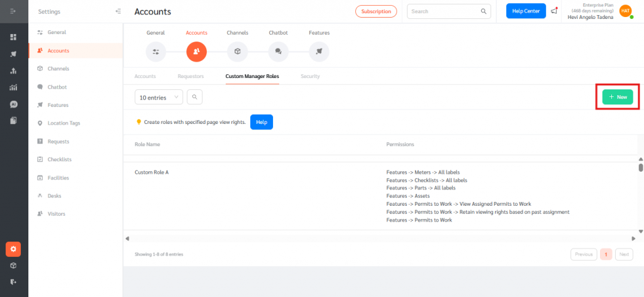Click the Channels cube step icon

coord(237,52)
